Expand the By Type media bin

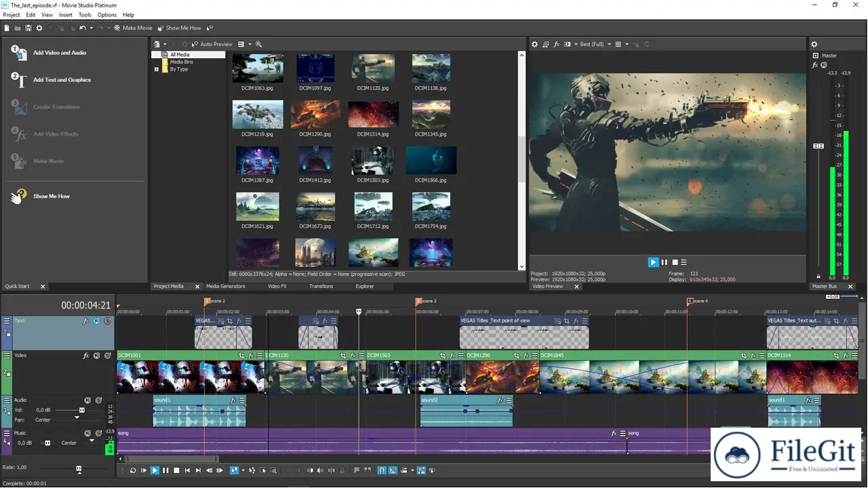pos(157,69)
